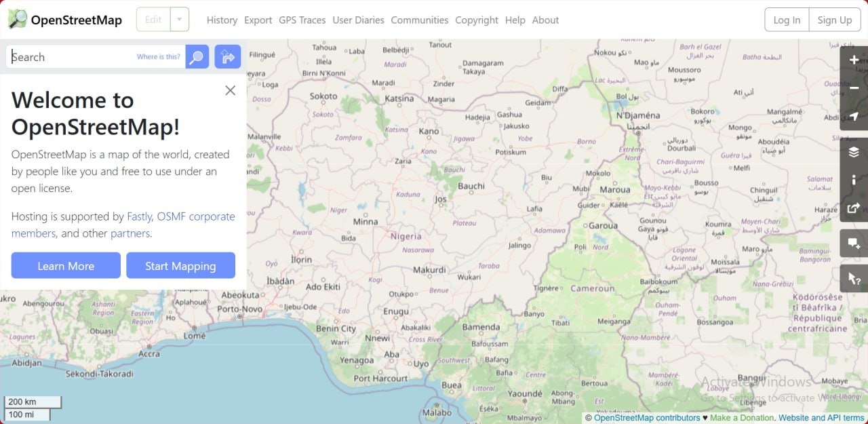Click the Kano city label
The image size is (868, 424).
click(x=429, y=131)
